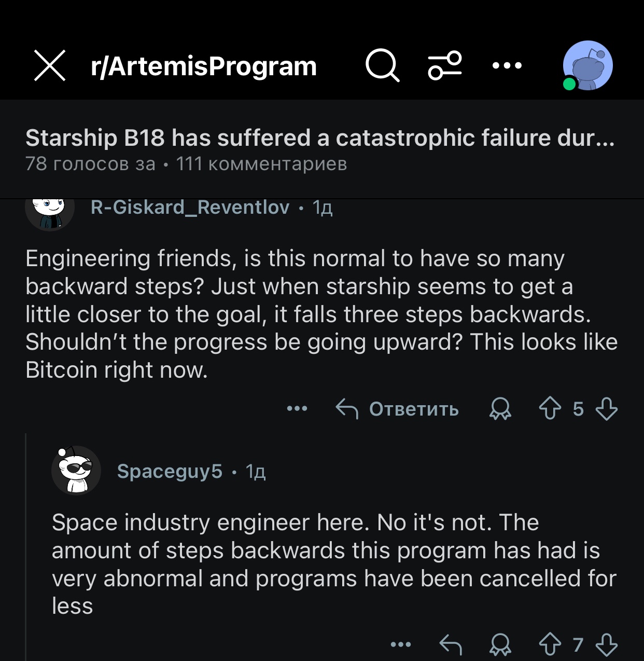644x661 pixels.
Task: Open more options on Spaceguy5's reply
Action: [x=401, y=645]
